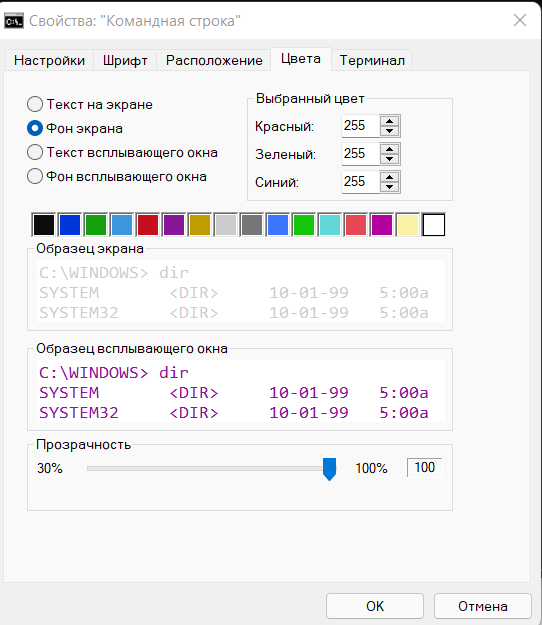This screenshot has width=542, height=625.
Task: Pick the dark red color swatch
Action: coord(148,225)
